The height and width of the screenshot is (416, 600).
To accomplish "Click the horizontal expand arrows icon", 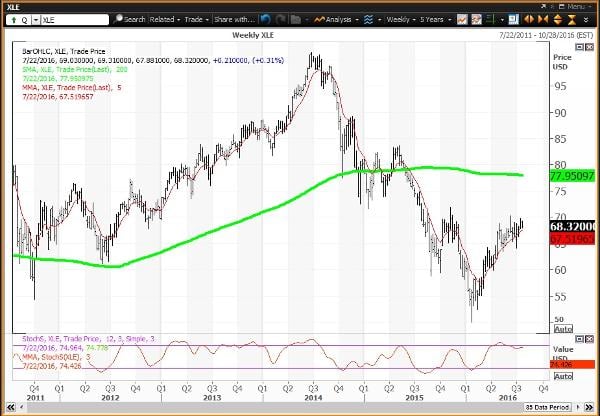I will tap(528, 19).
